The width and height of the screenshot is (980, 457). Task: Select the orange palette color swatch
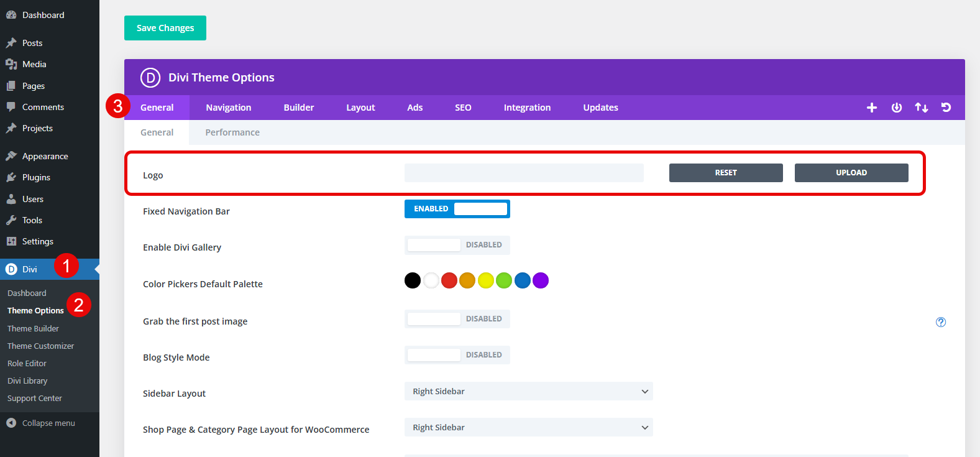tap(467, 280)
